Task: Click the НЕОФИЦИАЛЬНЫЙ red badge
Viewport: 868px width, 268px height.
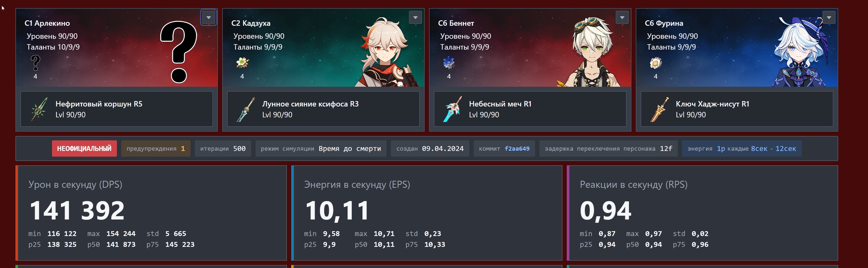Action: [x=84, y=148]
